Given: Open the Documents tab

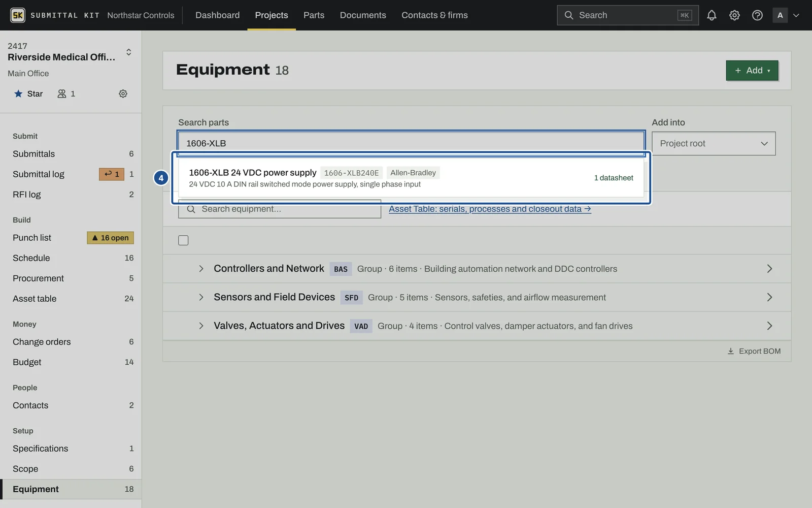Looking at the screenshot, I should 363,15.
